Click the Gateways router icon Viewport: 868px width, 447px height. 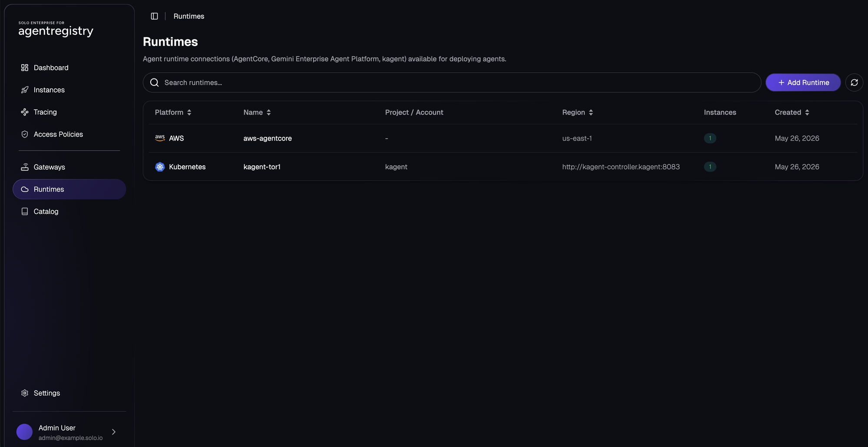click(x=25, y=167)
